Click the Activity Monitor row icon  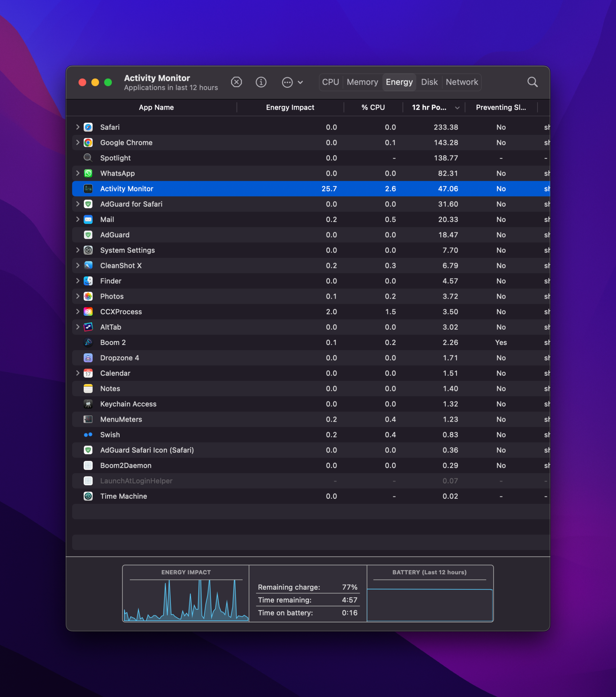[88, 189]
